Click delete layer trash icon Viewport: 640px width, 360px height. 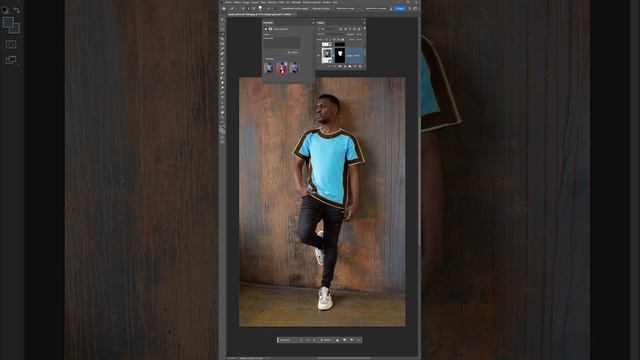[x=360, y=66]
